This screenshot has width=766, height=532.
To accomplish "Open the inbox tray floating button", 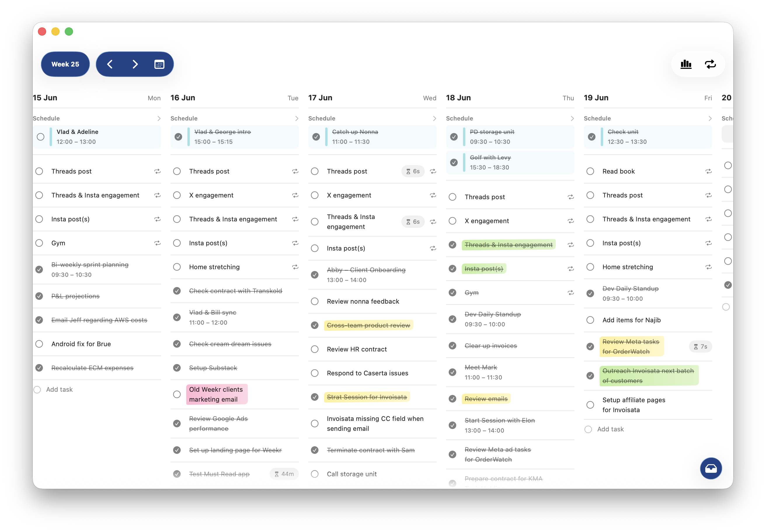I will 711,468.
